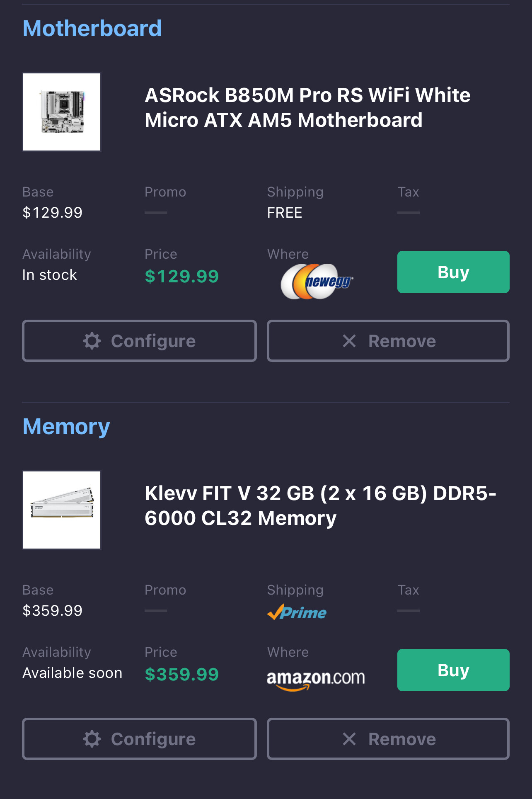Click the Prime shipping badge
Image resolution: width=532 pixels, height=799 pixels.
click(x=297, y=612)
